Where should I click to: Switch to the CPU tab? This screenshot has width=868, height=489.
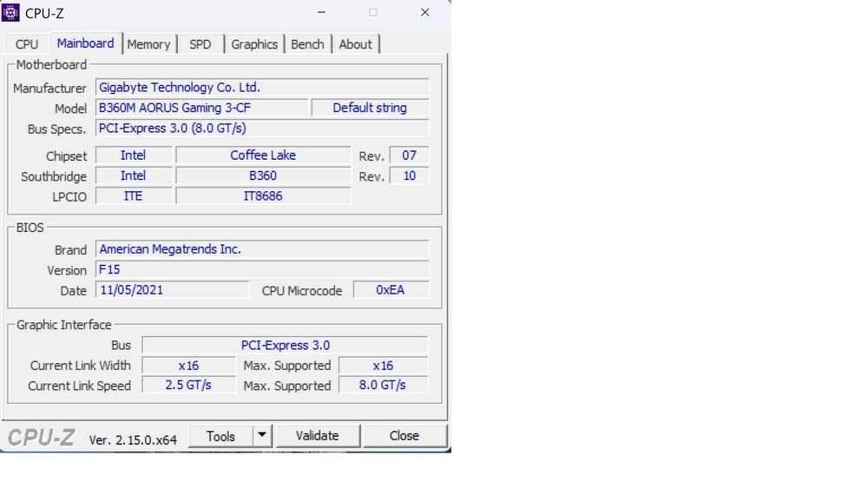click(x=27, y=44)
